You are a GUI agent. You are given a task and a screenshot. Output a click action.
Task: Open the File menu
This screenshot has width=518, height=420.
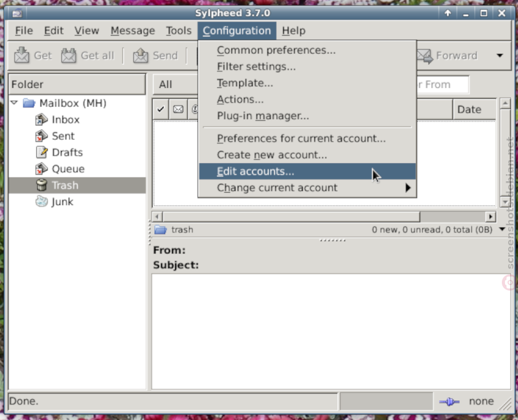click(24, 30)
